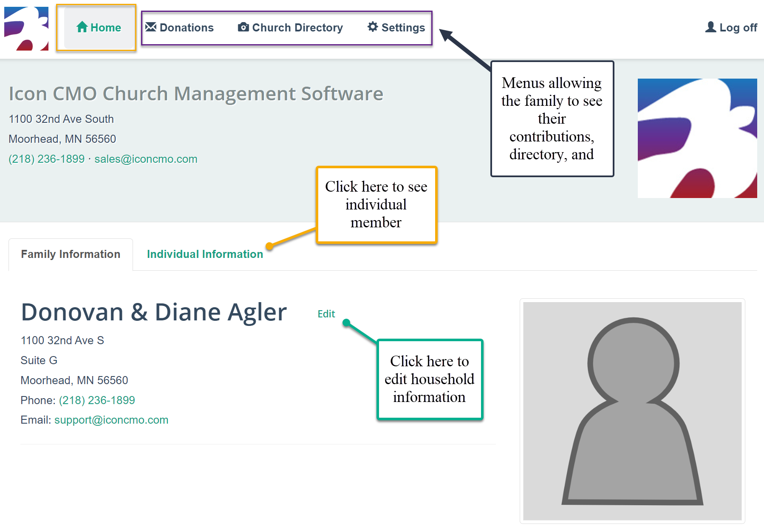Click the large church logo image
764x532 pixels.
coord(697,138)
